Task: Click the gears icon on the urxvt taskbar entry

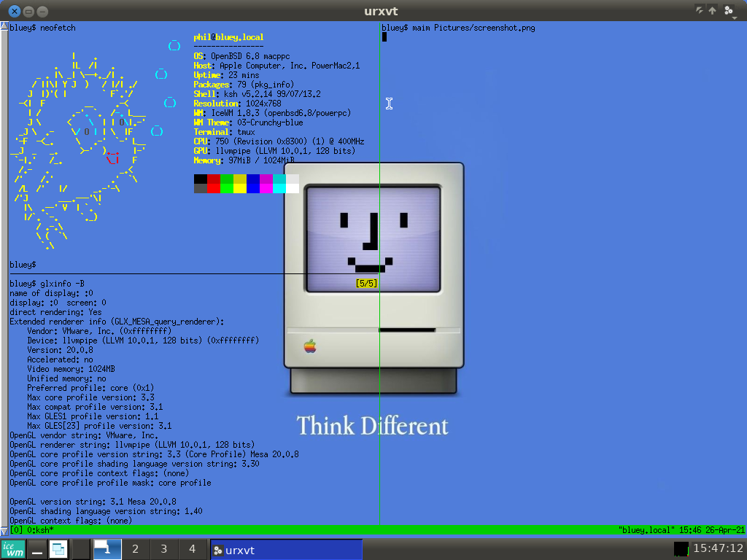Action: point(217,551)
